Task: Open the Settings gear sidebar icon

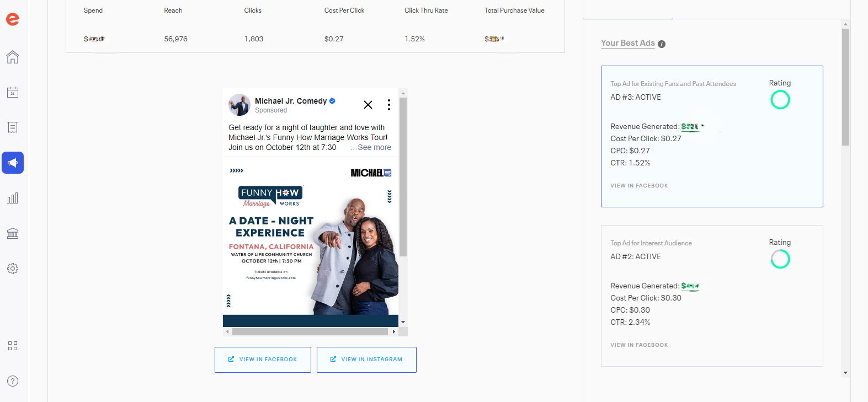Action: [x=13, y=269]
